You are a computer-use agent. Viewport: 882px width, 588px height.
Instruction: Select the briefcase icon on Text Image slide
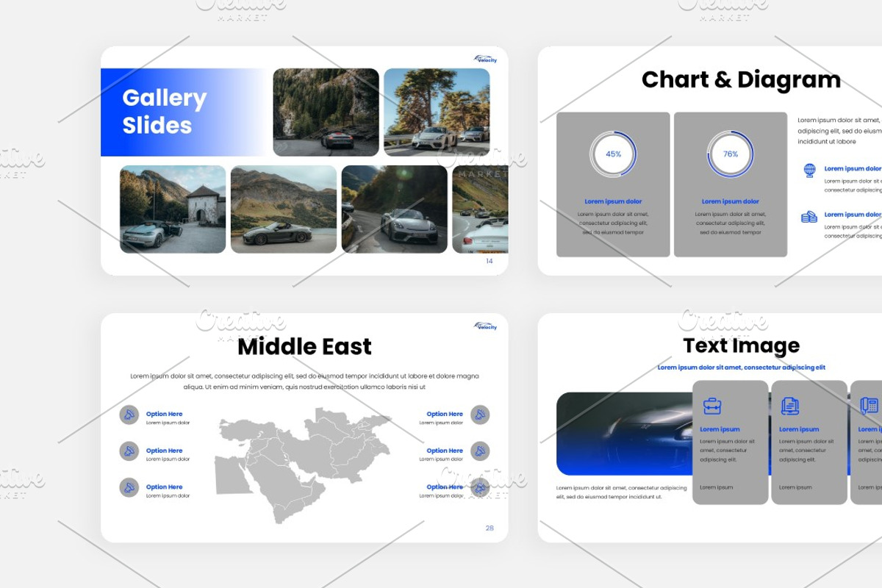[711, 406]
